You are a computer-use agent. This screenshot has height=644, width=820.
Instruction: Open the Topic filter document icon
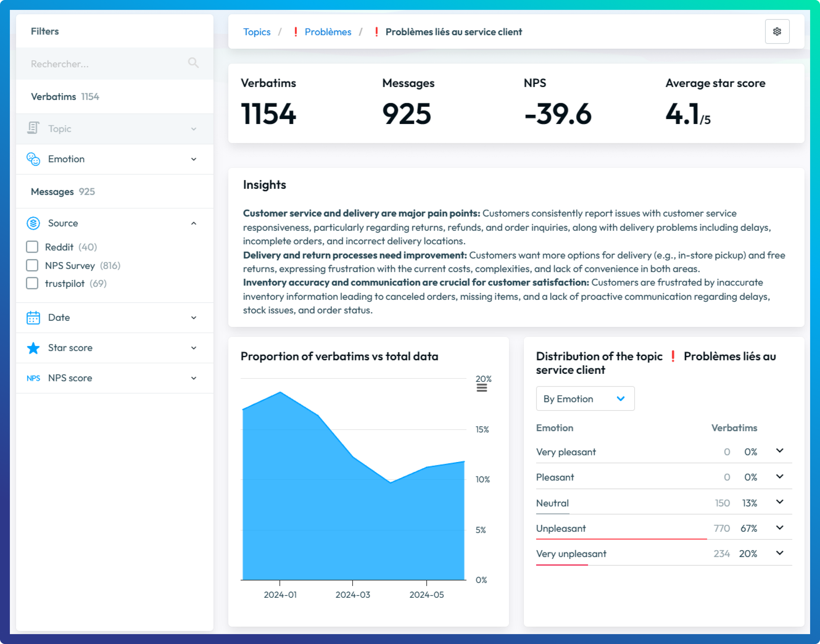click(33, 128)
